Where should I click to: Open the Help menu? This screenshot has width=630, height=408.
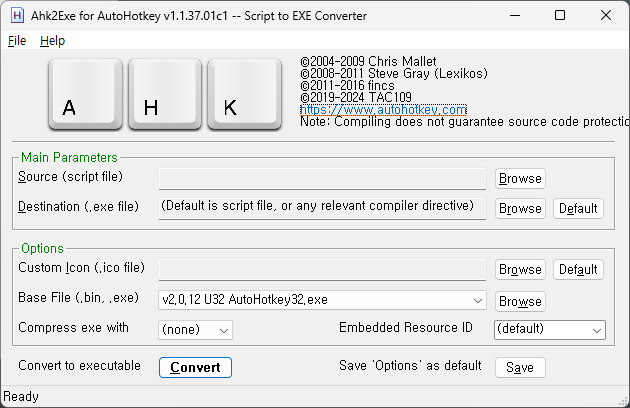[x=52, y=41]
